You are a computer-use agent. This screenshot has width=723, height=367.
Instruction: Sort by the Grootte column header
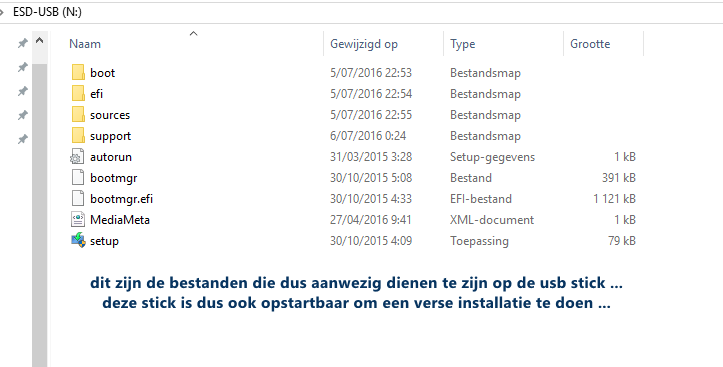point(590,44)
